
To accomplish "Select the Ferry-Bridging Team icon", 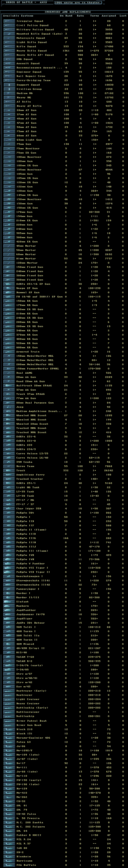I will tap(9, 80).
